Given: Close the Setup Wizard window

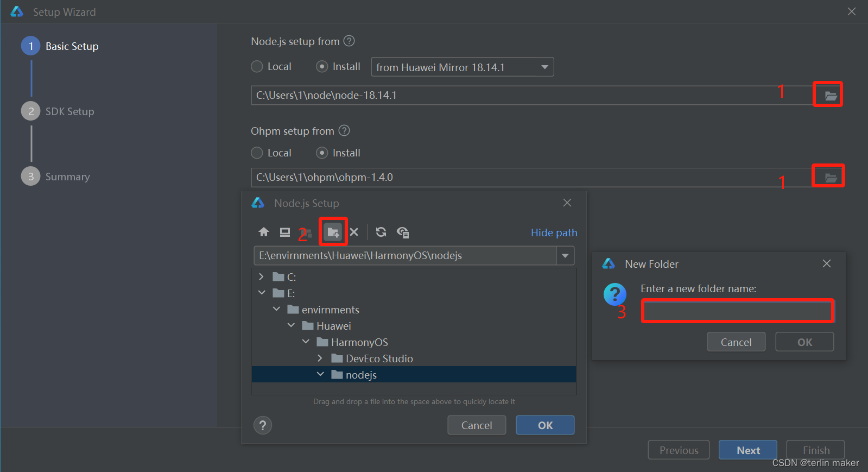Looking at the screenshot, I should pyautogui.click(x=851, y=11).
